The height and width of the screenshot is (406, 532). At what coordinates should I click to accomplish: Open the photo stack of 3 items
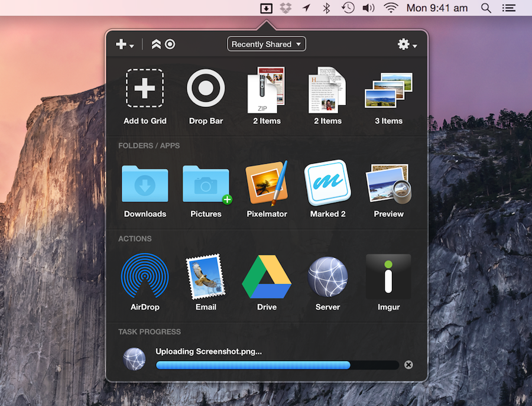(x=388, y=90)
